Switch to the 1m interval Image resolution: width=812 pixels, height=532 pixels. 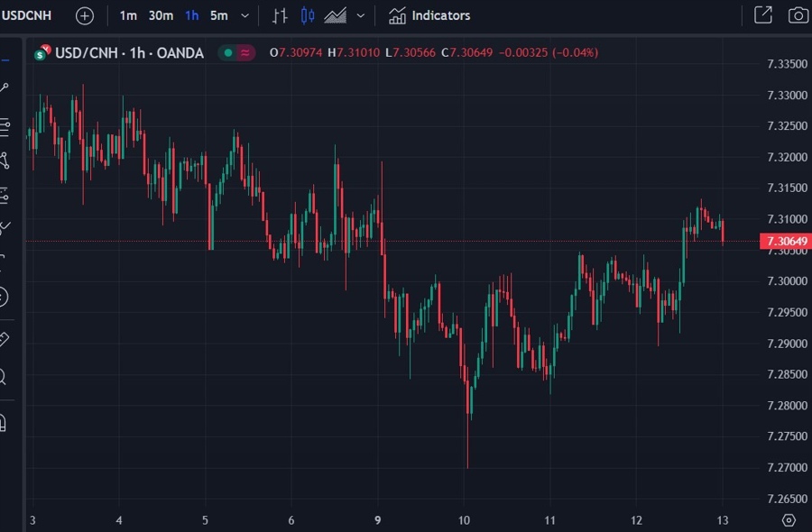[x=128, y=15]
